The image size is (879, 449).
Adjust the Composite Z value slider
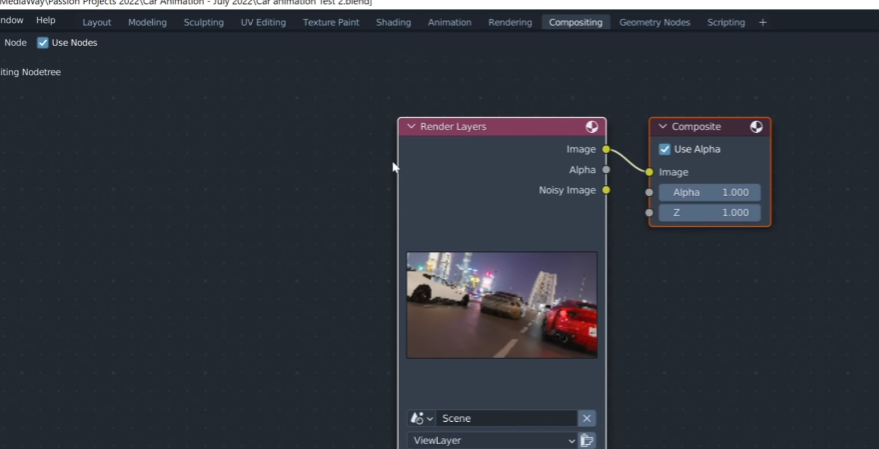pos(710,212)
